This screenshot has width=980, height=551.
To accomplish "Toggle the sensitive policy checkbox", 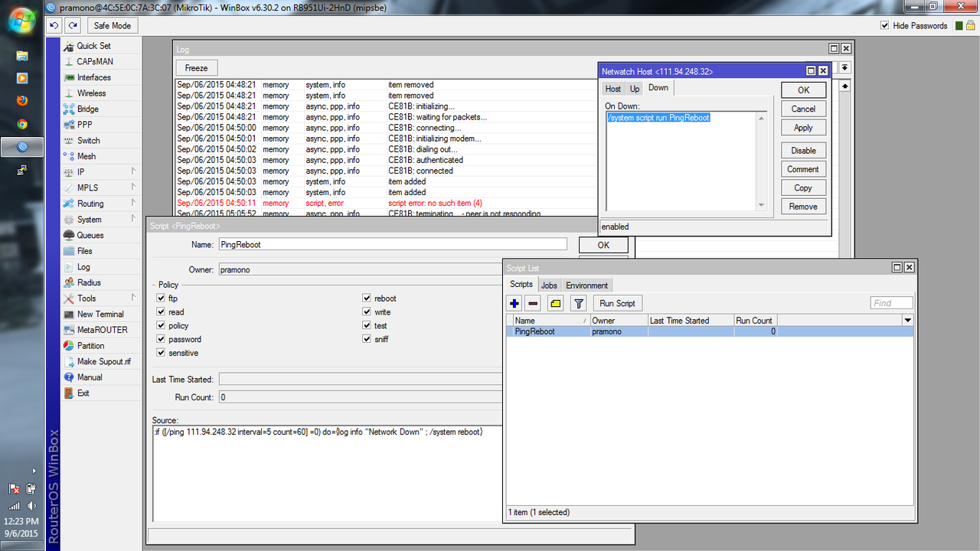I will pyautogui.click(x=161, y=353).
